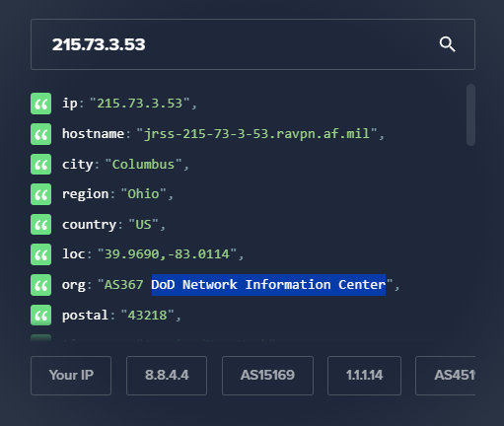The width and height of the screenshot is (504, 426).
Task: Click the quote icon beside loc field
Action: [40, 254]
